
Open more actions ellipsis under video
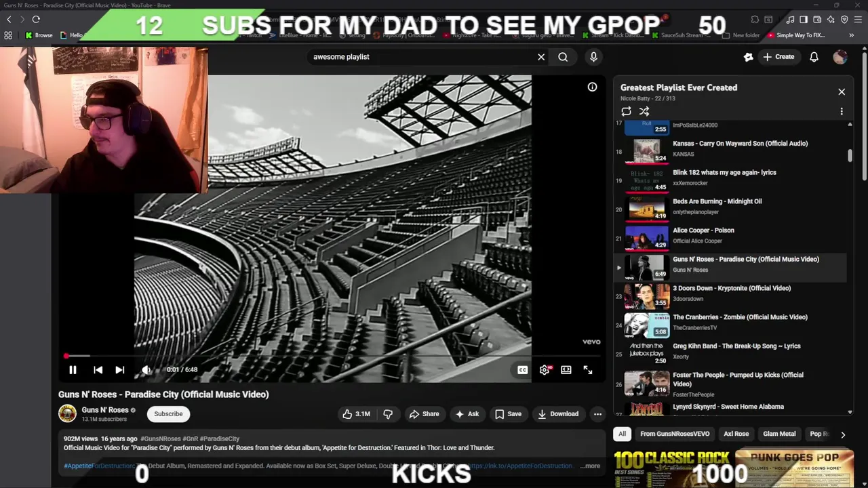pyautogui.click(x=597, y=414)
